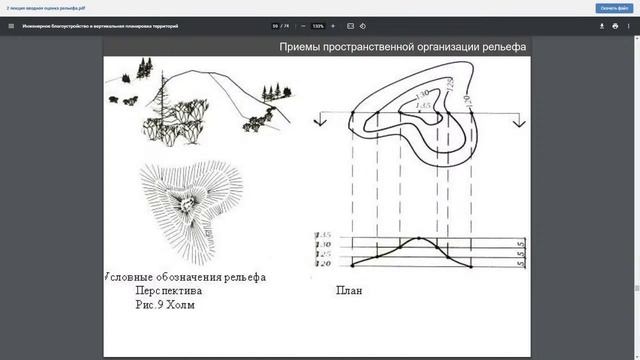Click the hill perspective drawing
This screenshot has width=640, height=360.
point(200,101)
